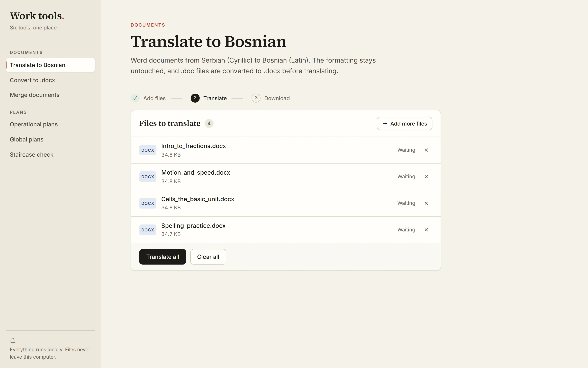588x368 pixels.
Task: Select step 3 Download circle
Action: (256, 98)
